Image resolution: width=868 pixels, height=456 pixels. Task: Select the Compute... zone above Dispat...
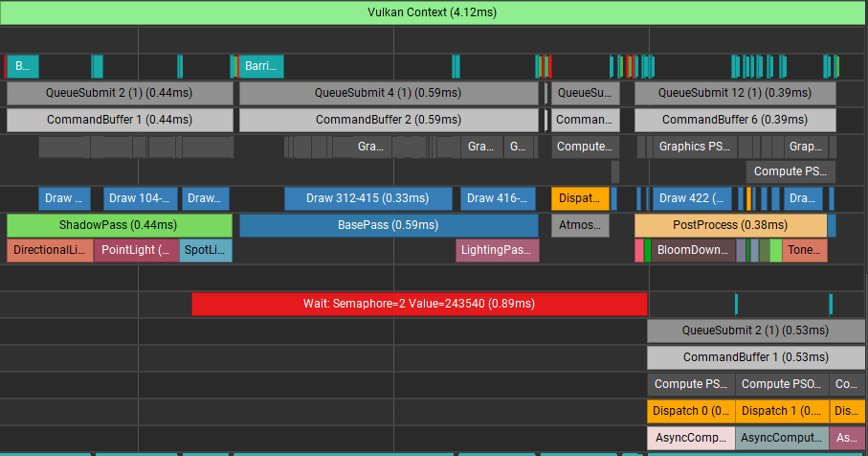coord(586,147)
